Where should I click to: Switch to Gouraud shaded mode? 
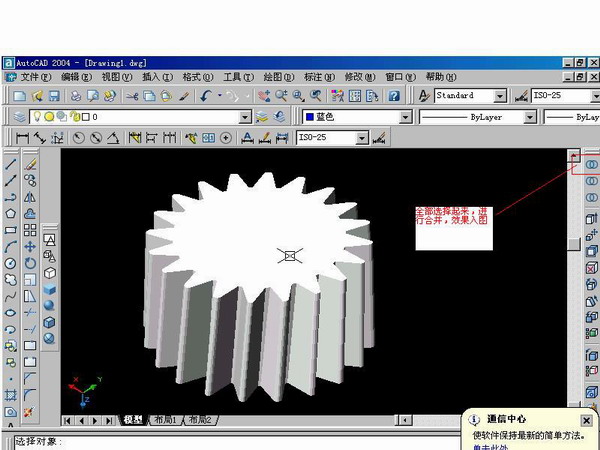coord(49,305)
